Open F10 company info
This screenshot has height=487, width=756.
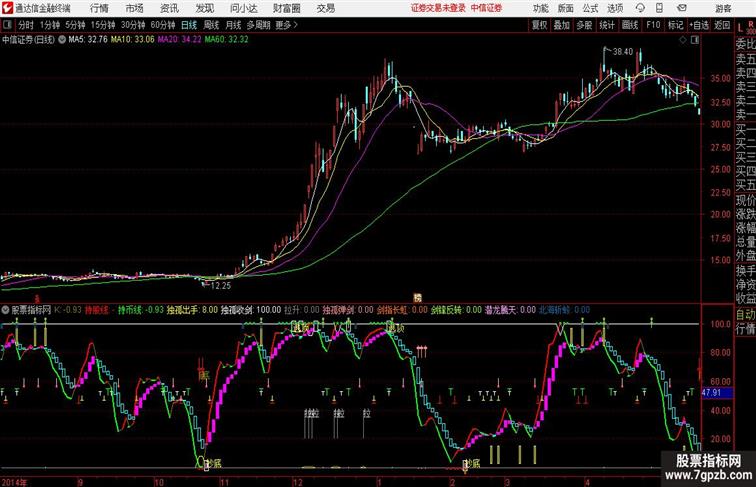[653, 25]
